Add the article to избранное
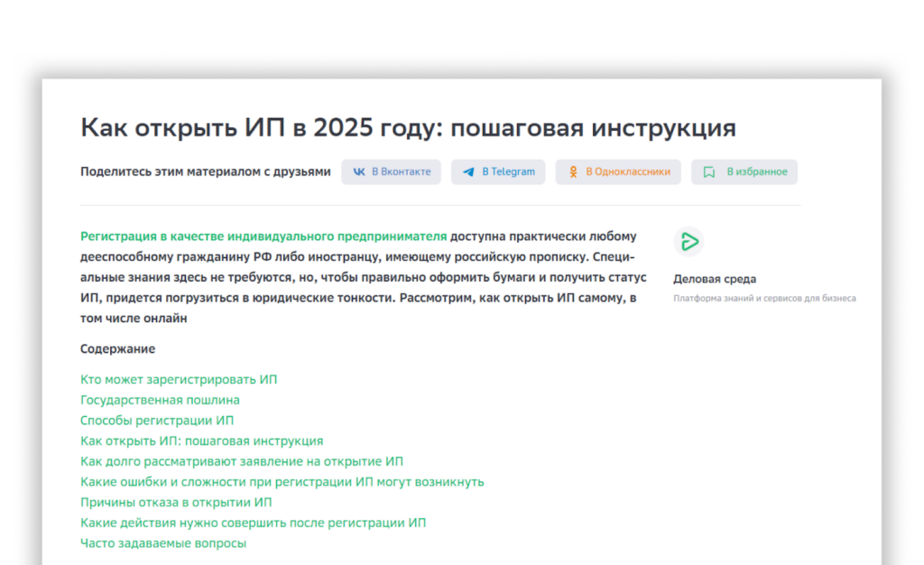924x565 pixels. pos(744,171)
